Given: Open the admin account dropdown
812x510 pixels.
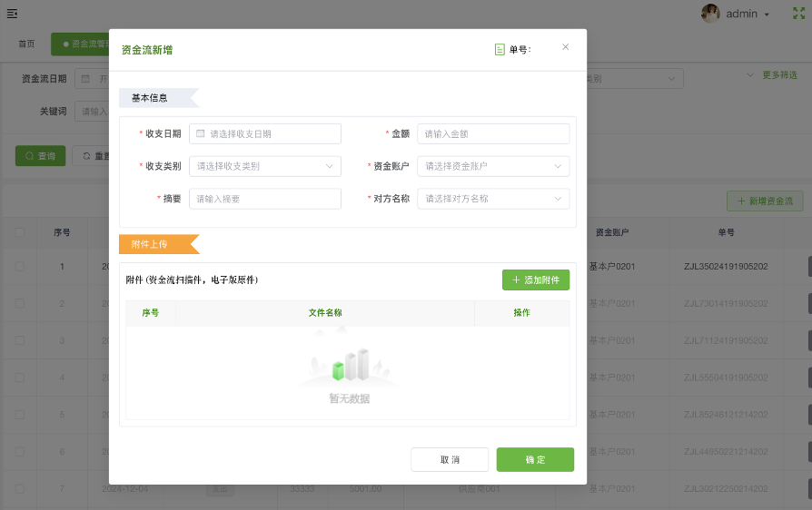Looking at the screenshot, I should coord(748,14).
